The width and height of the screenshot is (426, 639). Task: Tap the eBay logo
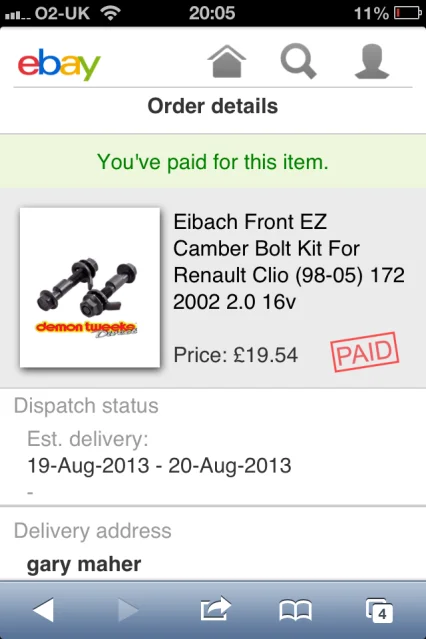(x=59, y=64)
